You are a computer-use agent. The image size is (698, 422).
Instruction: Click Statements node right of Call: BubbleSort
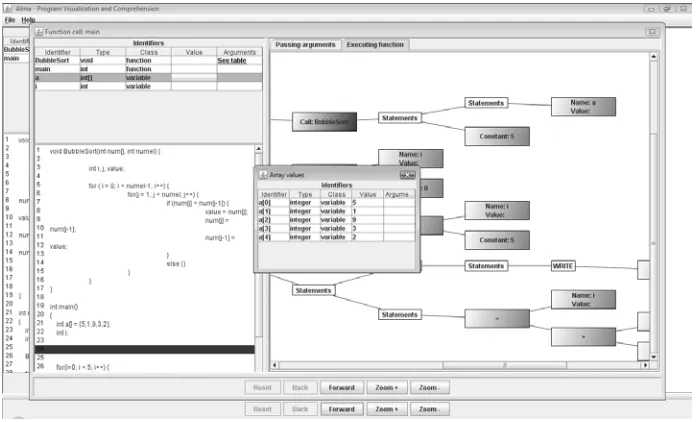(x=399, y=118)
